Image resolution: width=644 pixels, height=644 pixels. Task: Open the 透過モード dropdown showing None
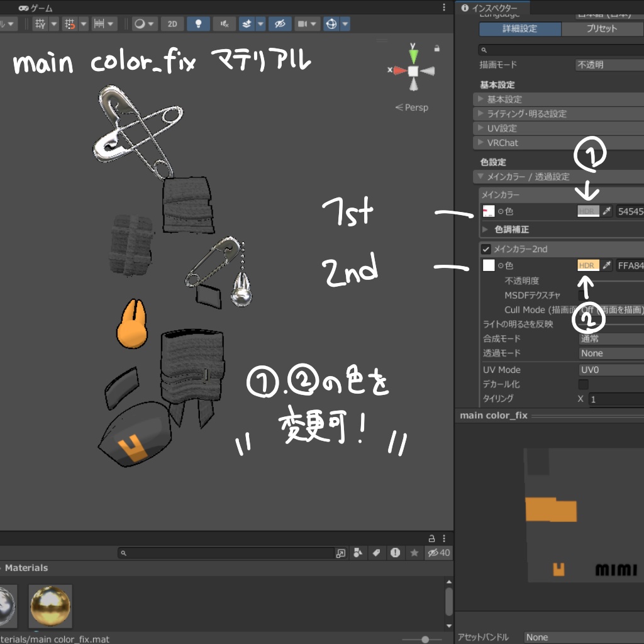coord(611,353)
